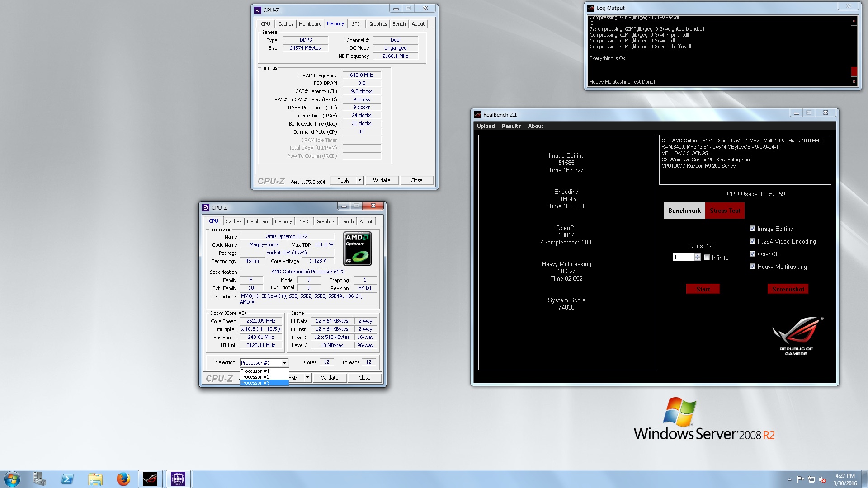Screen dimensions: 868x488
Task: Switch to Memory tab in CPU window
Action: [x=283, y=221]
